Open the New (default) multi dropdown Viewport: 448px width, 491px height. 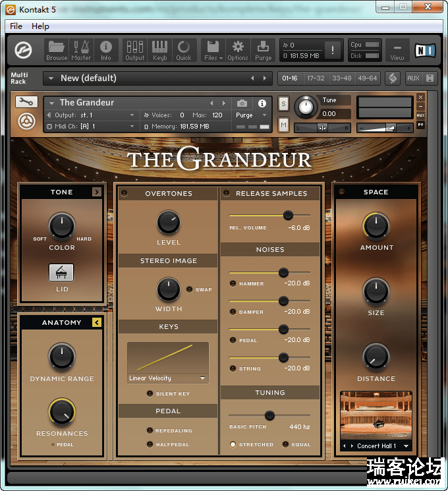(51, 78)
